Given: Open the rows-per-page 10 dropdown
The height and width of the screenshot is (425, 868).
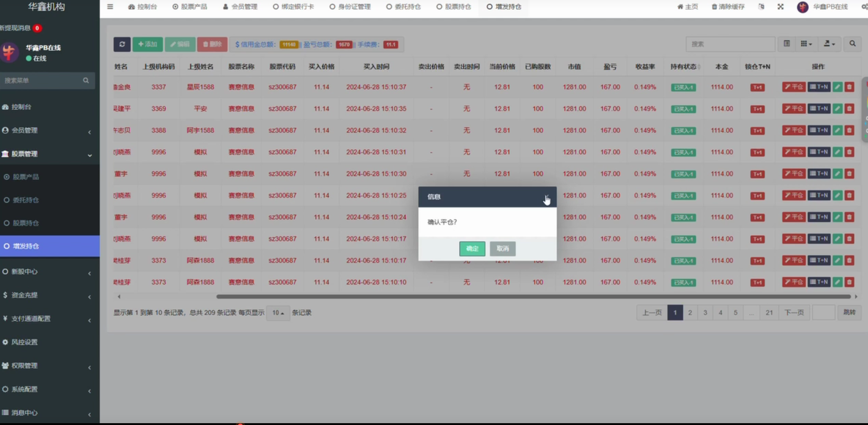Looking at the screenshot, I should (278, 313).
